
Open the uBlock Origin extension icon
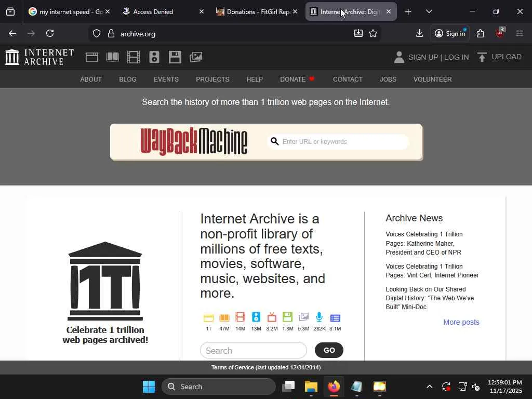pos(500,33)
